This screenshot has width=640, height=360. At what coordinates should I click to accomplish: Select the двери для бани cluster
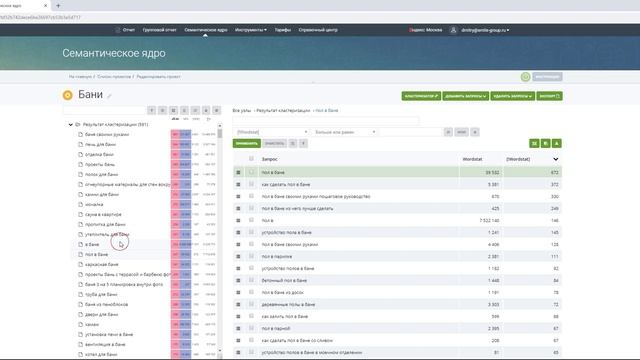tap(102, 314)
